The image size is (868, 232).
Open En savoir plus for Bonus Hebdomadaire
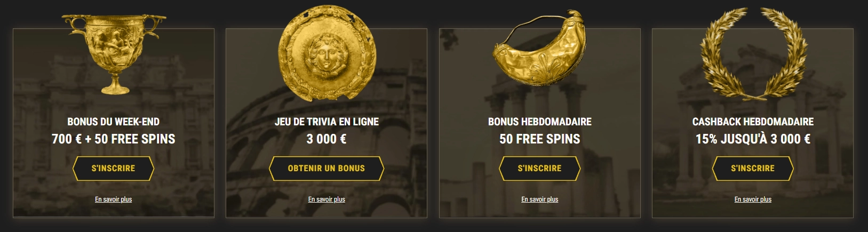point(539,199)
